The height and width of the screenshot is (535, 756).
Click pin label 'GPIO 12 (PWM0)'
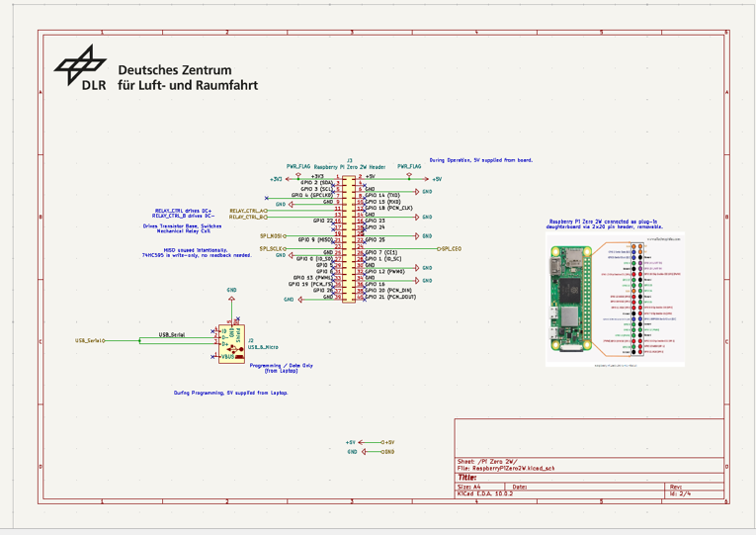coord(384,272)
